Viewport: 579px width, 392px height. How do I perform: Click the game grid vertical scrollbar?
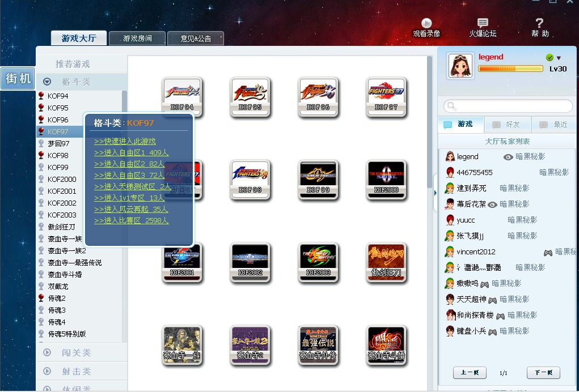(429, 122)
